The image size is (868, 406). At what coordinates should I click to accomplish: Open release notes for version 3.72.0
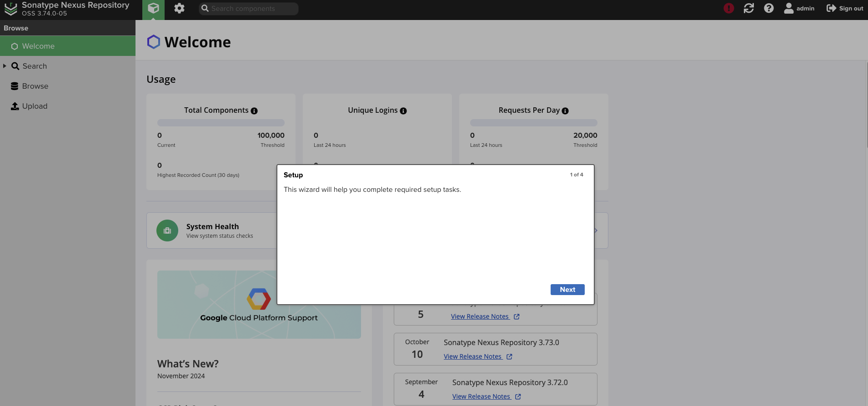[x=487, y=396]
